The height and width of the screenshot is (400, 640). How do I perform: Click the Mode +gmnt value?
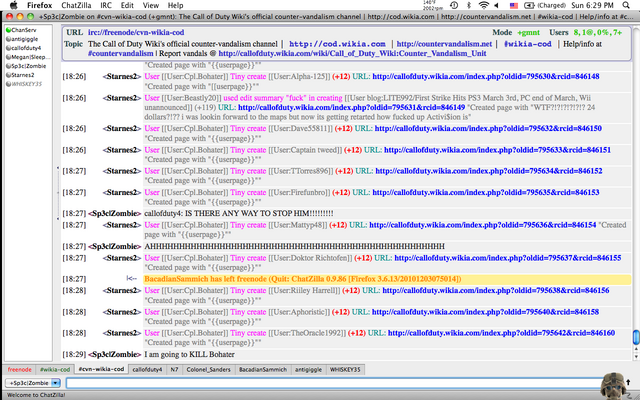[x=528, y=32]
